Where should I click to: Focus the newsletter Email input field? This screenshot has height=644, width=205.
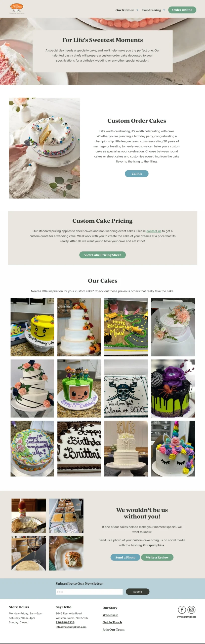click(x=89, y=592)
